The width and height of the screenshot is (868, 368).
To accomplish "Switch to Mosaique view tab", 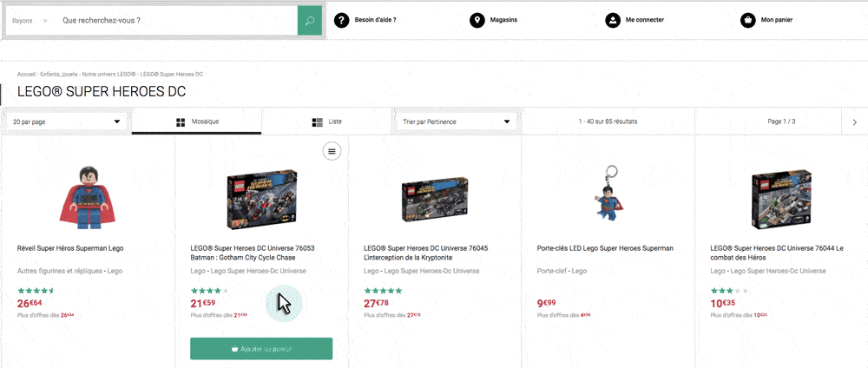I will (x=196, y=122).
